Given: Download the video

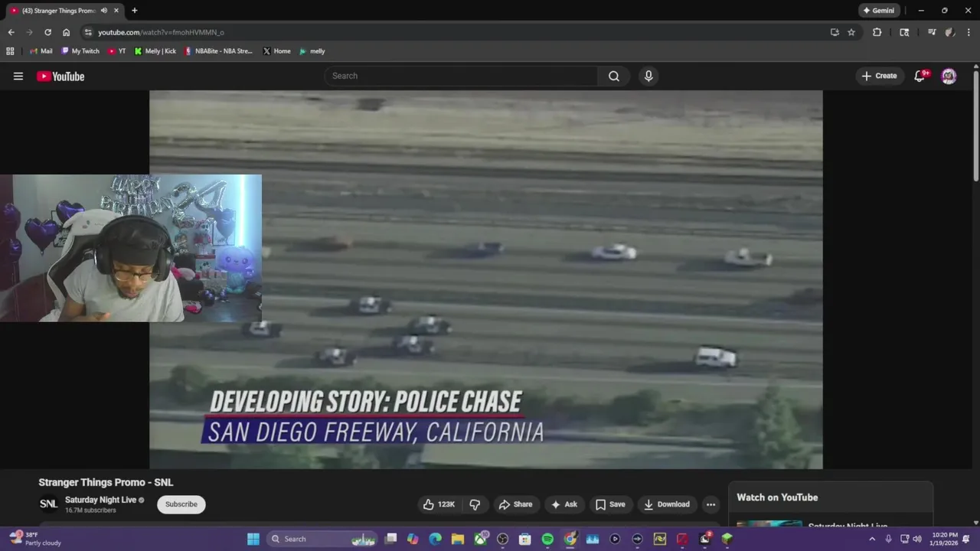Looking at the screenshot, I should pos(667,504).
